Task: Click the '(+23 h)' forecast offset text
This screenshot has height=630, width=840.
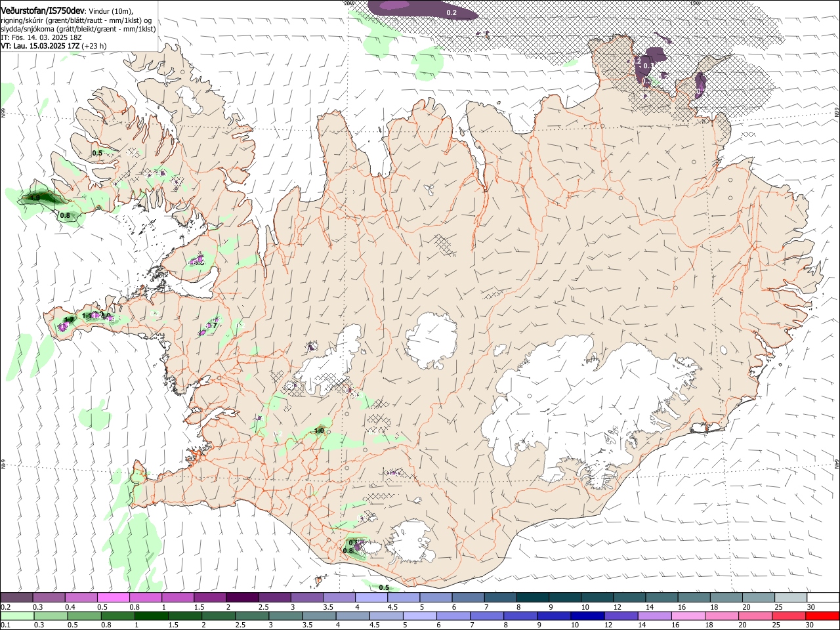Action: pyautogui.click(x=94, y=46)
